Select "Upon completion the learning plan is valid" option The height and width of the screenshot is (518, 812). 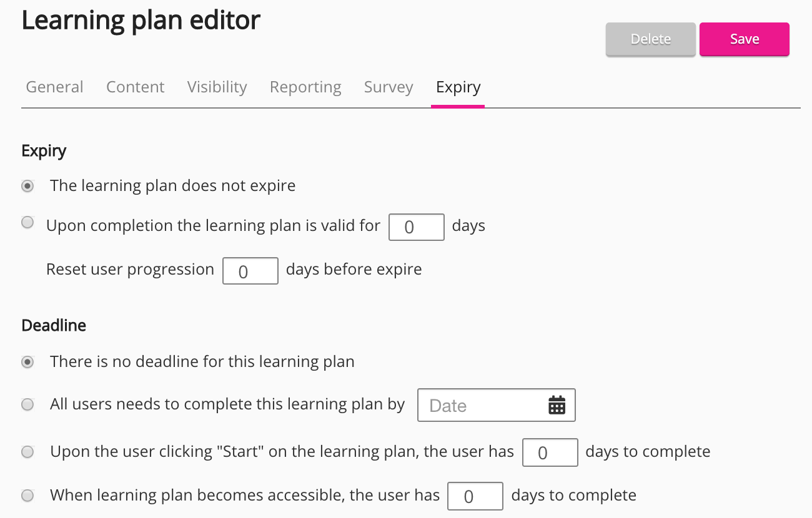coord(27,223)
